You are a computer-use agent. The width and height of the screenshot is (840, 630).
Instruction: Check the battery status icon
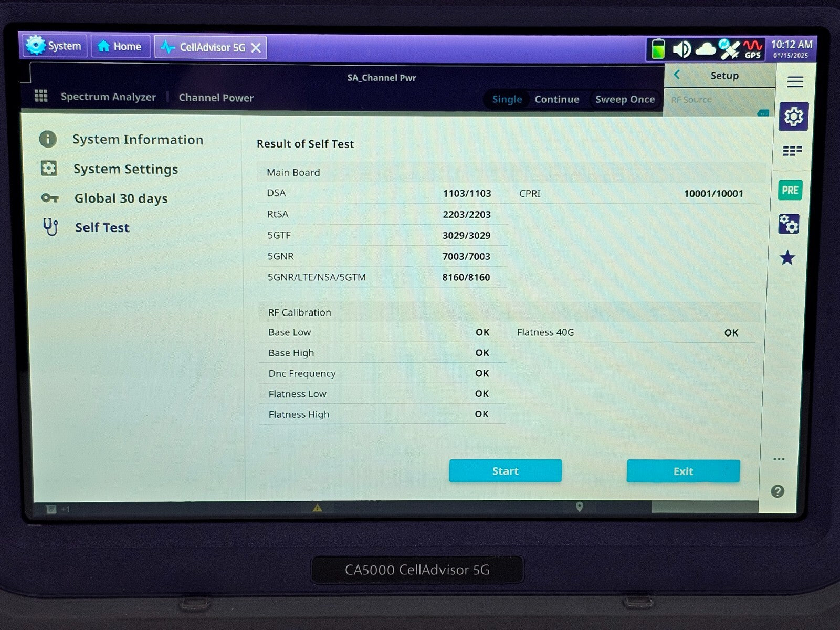point(657,49)
